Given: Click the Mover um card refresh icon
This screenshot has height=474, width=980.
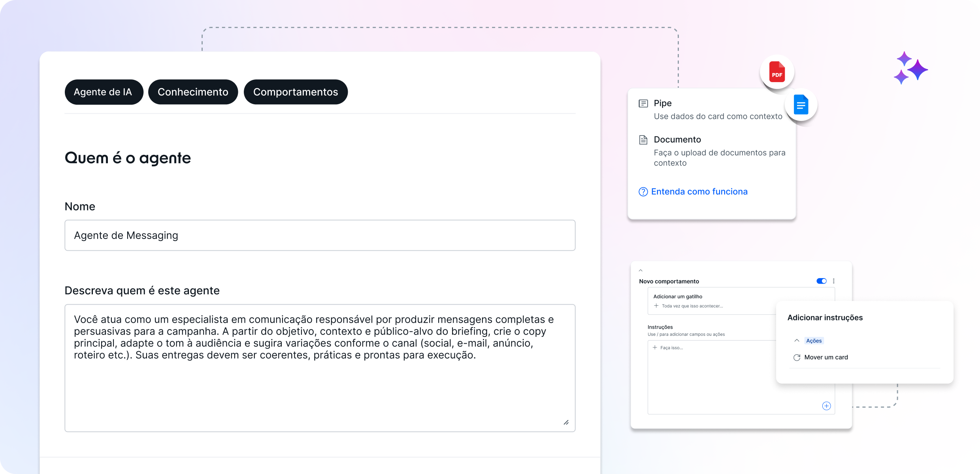Looking at the screenshot, I should pos(797,357).
